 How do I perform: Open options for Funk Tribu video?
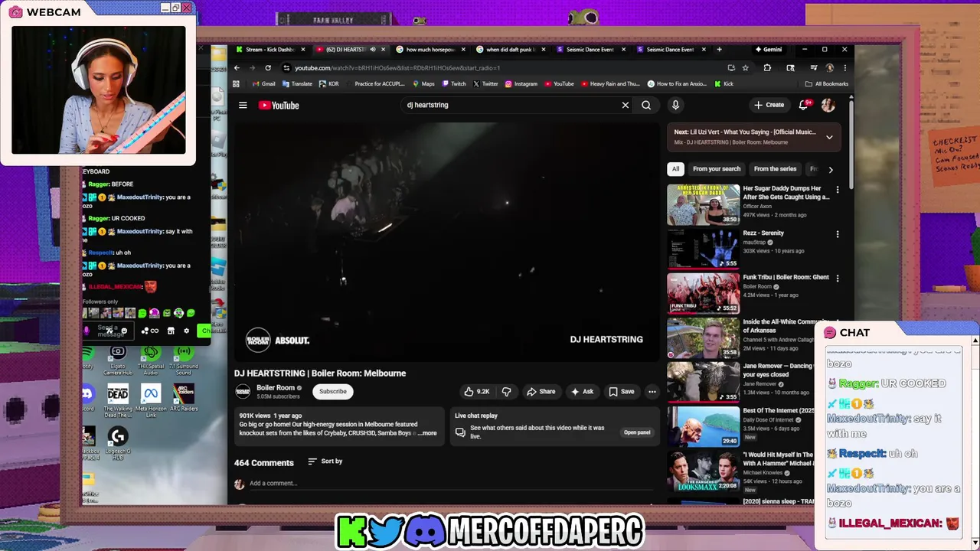pos(837,279)
